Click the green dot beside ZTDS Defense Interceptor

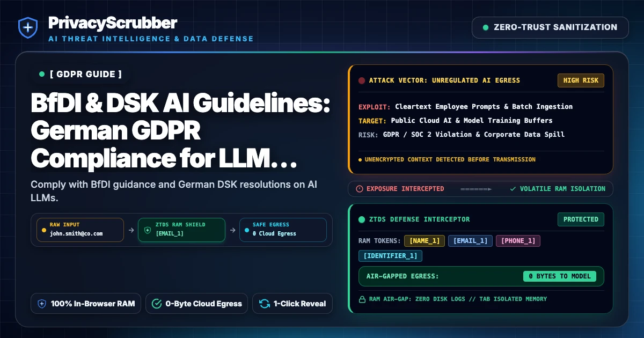tap(362, 219)
